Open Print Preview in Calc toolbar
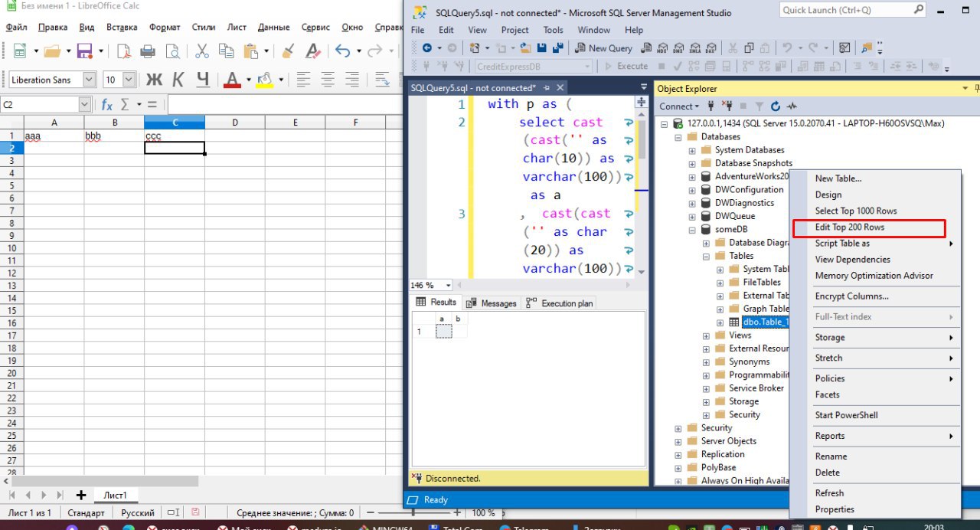980x530 pixels. pyautogui.click(x=172, y=51)
